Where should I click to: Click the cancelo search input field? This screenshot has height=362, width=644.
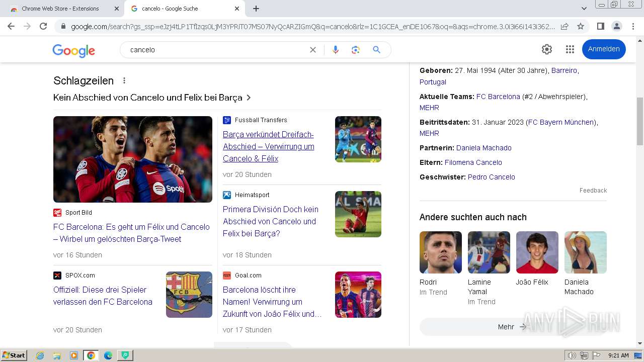[x=216, y=50]
